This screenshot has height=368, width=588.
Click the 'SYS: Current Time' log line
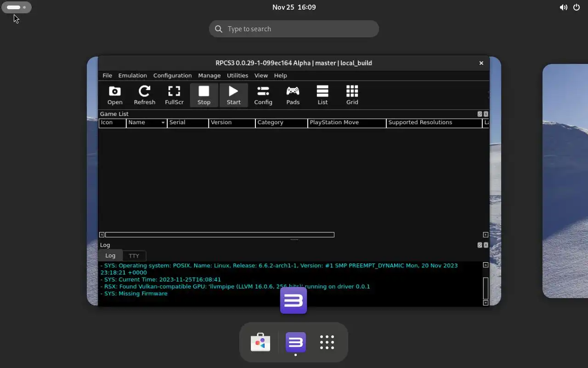(161, 279)
